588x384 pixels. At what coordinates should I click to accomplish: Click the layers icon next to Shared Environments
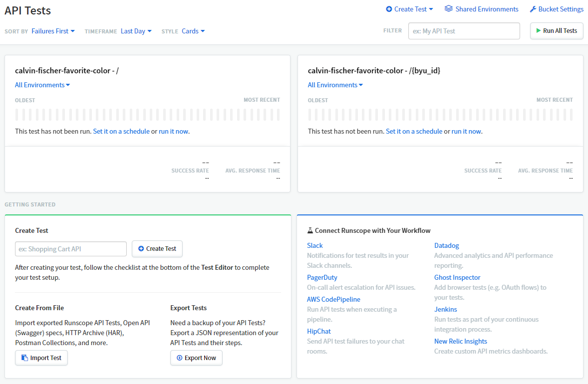coord(449,8)
